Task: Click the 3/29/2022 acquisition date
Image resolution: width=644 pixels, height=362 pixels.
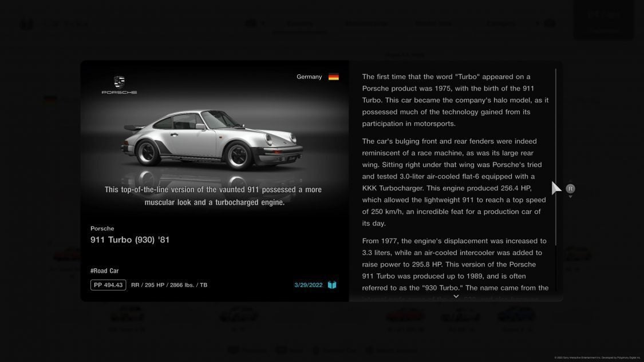Action: pos(308,284)
